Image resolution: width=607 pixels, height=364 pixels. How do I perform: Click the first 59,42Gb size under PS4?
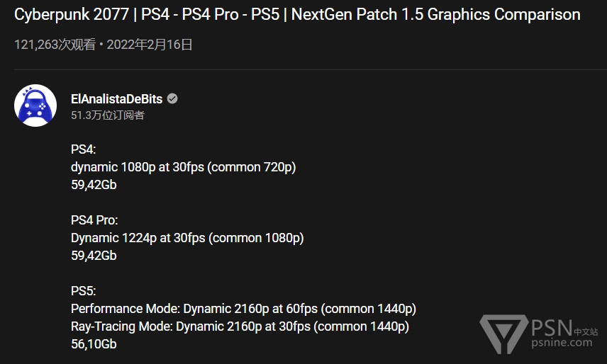[x=94, y=185]
